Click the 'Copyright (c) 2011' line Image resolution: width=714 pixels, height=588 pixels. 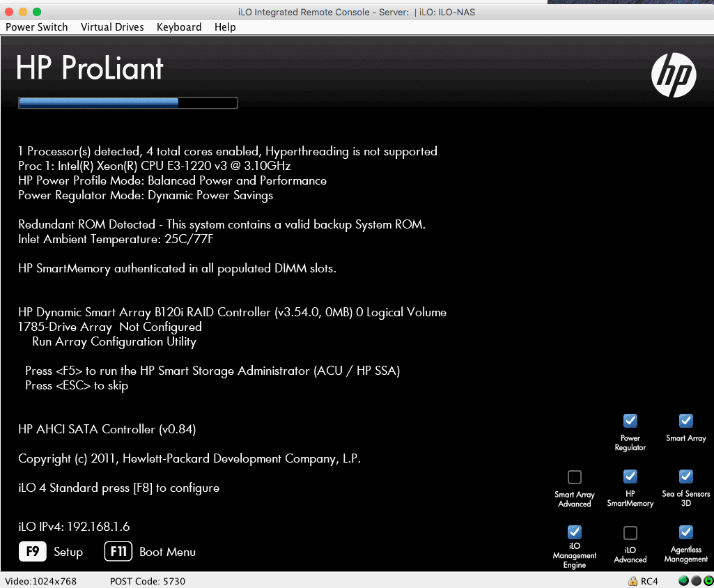[189, 458]
